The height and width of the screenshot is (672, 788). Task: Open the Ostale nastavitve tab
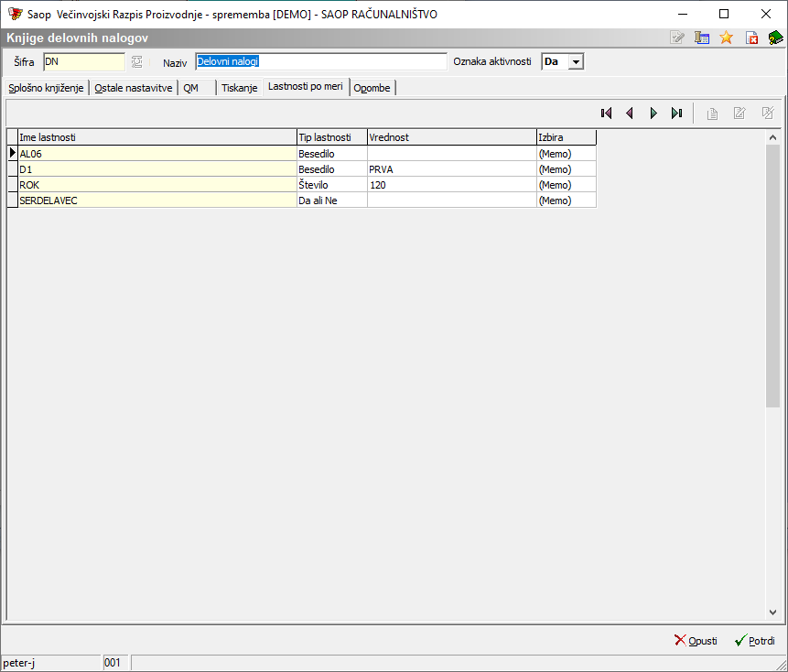click(134, 88)
